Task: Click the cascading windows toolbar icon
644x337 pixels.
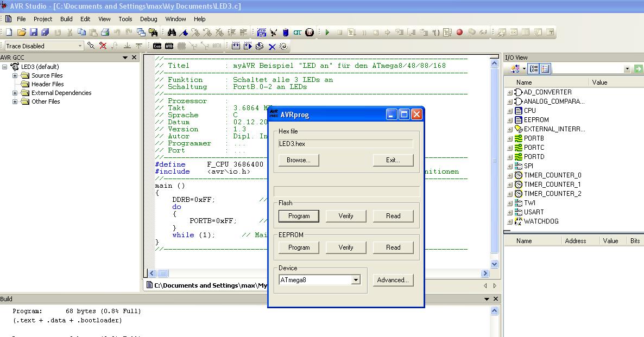Action: (141, 32)
